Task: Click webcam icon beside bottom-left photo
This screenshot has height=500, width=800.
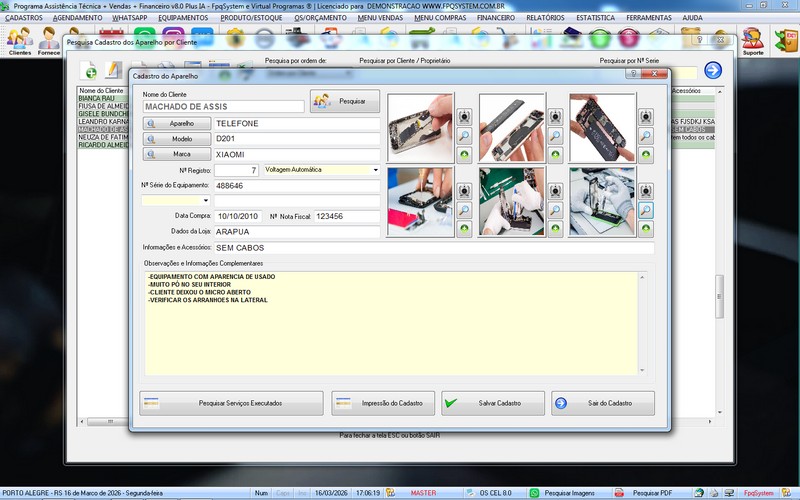Action: (x=464, y=191)
